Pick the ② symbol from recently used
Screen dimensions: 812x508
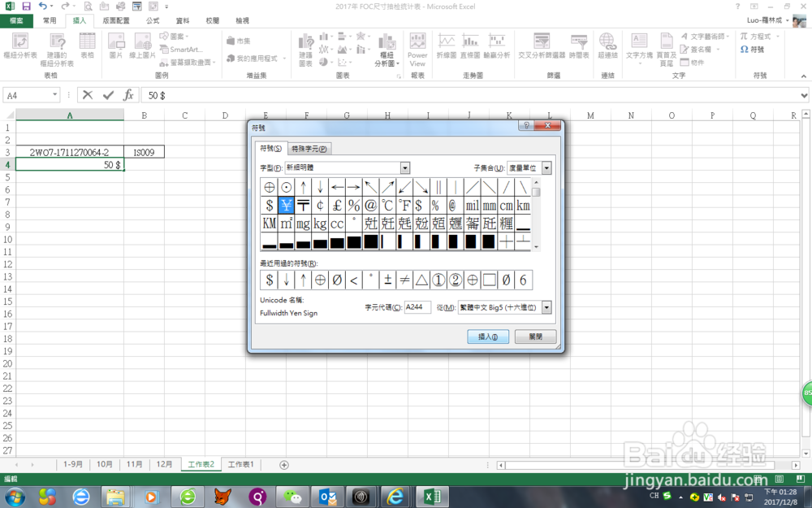456,280
